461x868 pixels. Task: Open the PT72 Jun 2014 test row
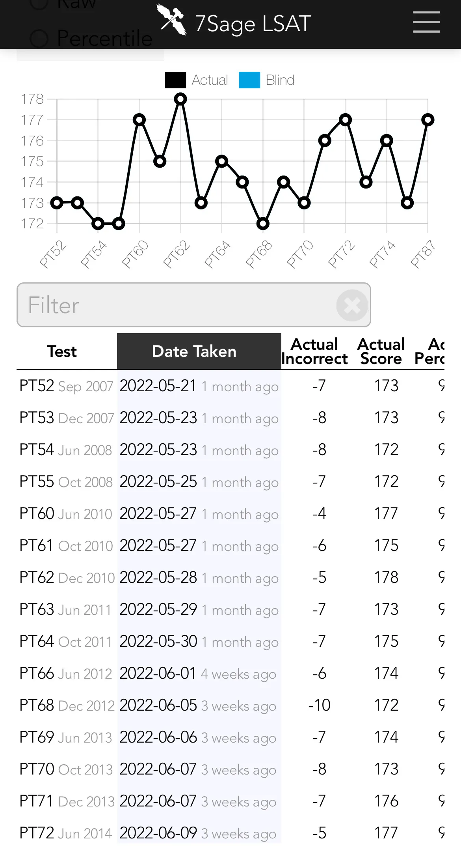tap(37, 833)
